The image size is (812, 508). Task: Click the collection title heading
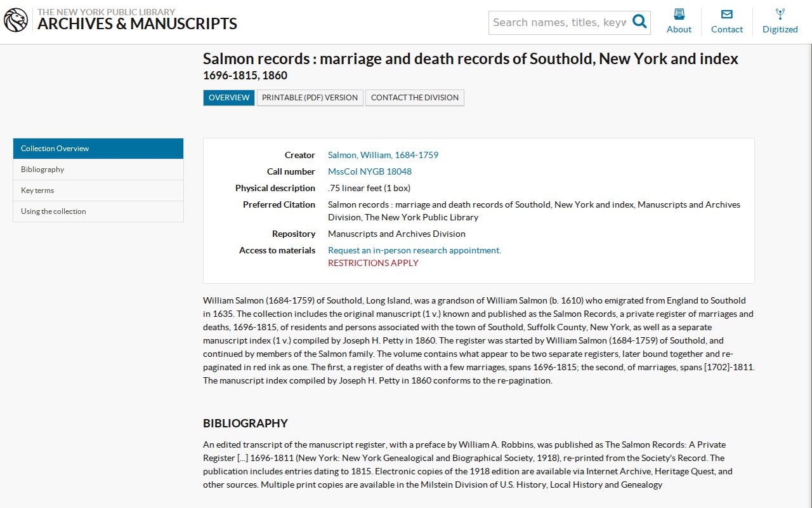[x=471, y=59]
